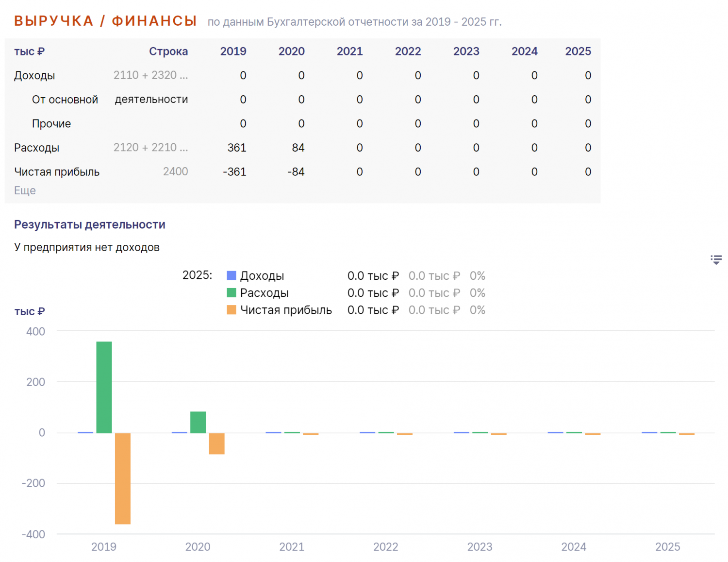This screenshot has height=562, width=728.
Task: Click the 361 expenses cell for 2019
Action: pos(237,148)
